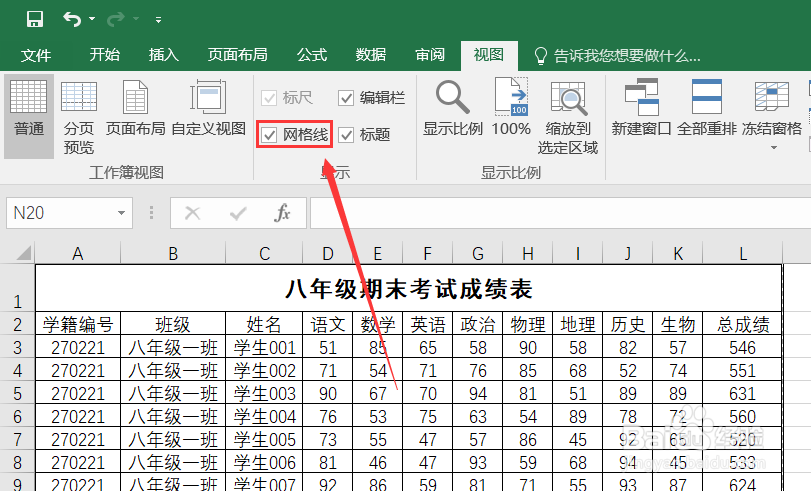Click the 英语 header cell
This screenshot has width=811, height=491.
[428, 324]
